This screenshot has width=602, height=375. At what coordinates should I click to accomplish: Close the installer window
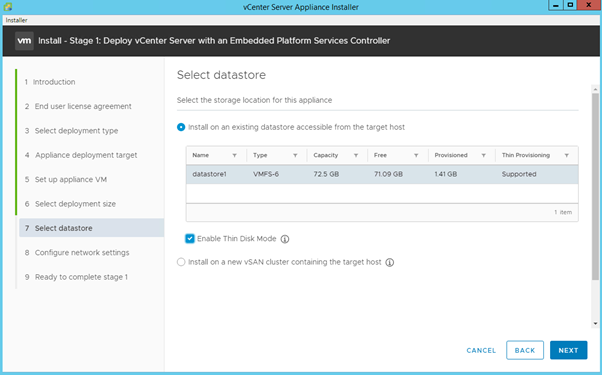pos(589,5)
